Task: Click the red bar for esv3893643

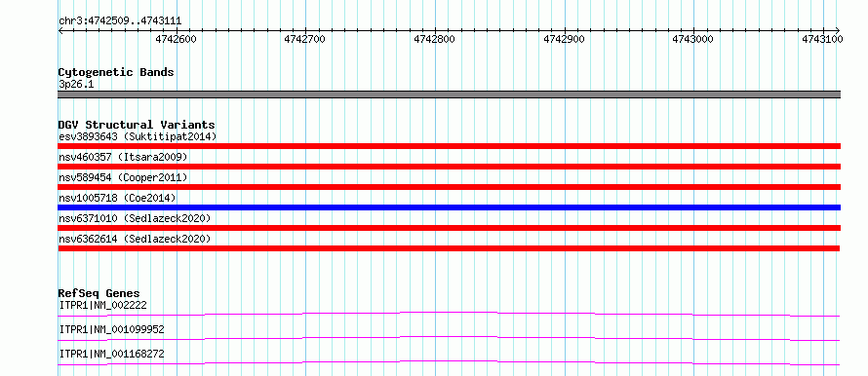Action: 449,146
